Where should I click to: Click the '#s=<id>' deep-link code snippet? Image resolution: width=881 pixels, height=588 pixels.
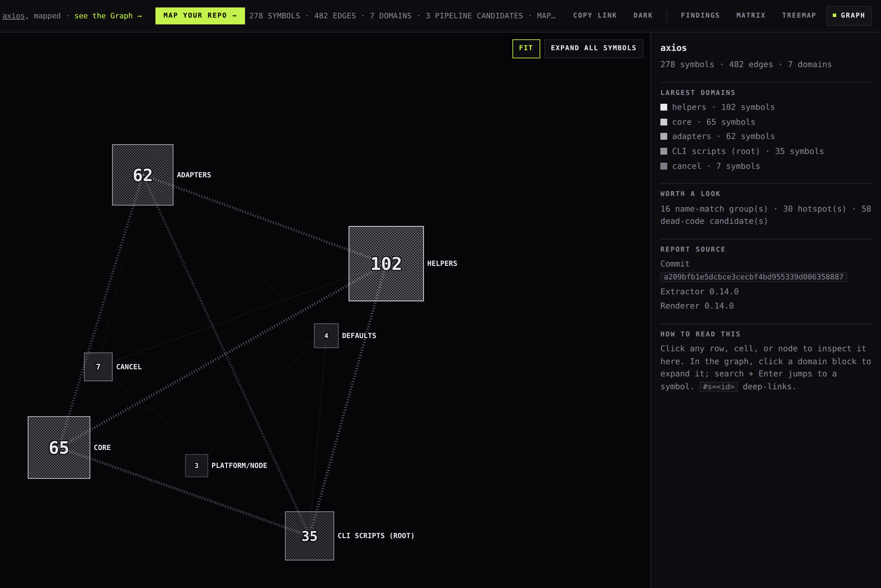click(718, 387)
